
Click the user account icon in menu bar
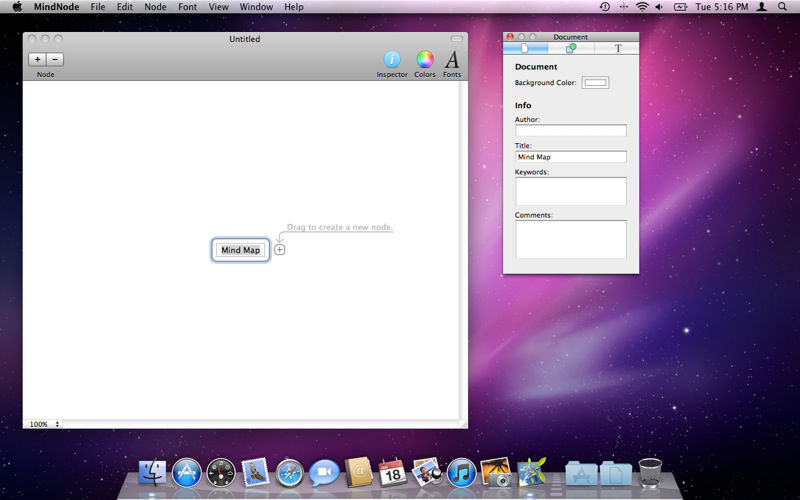tap(762, 7)
